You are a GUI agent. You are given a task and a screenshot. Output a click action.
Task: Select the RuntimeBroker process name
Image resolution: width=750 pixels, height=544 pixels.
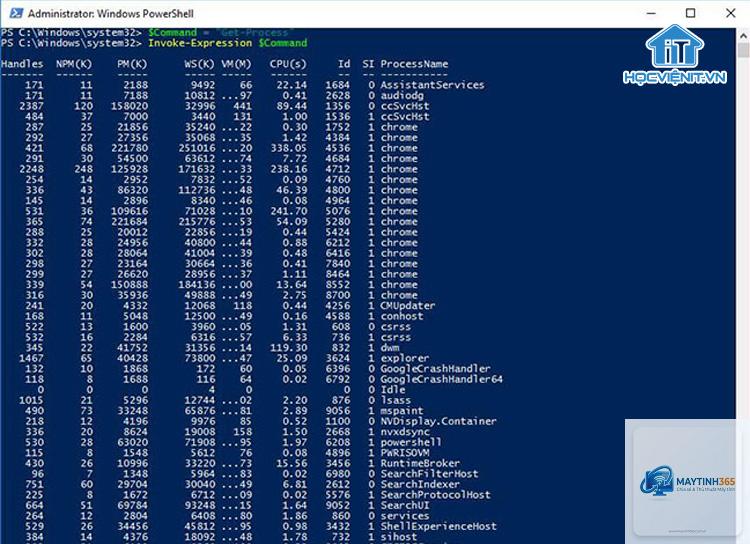pos(420,464)
